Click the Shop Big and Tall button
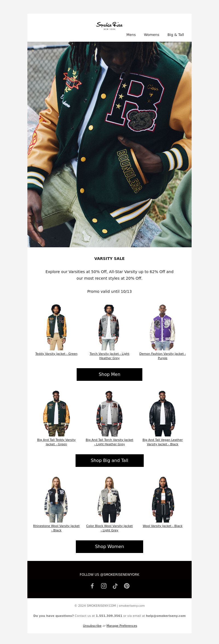Screen dimensions: 219x644 point(109,461)
